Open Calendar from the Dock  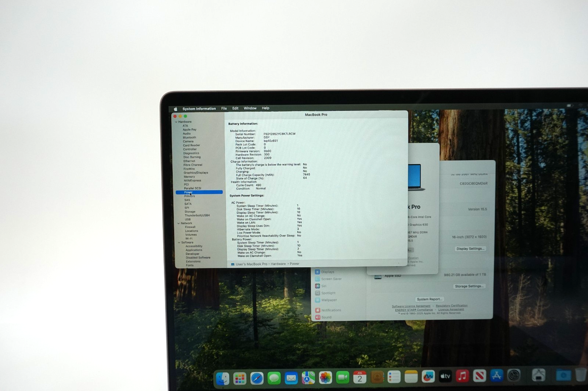coord(360,377)
